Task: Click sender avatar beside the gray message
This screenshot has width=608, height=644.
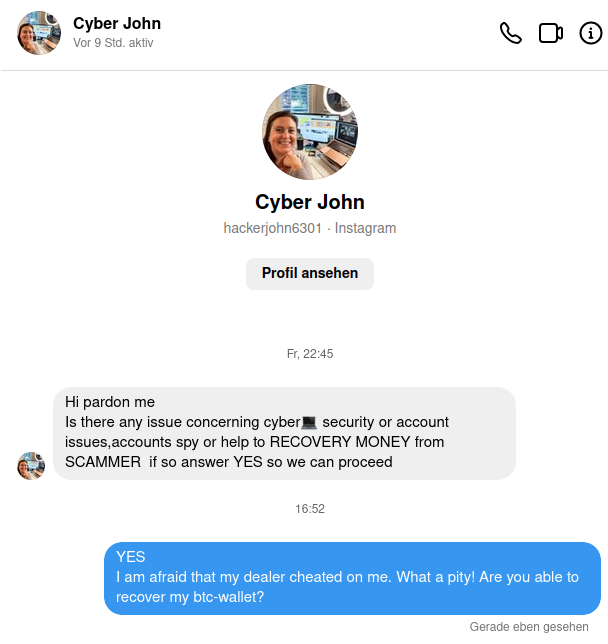Action: pyautogui.click(x=31, y=466)
